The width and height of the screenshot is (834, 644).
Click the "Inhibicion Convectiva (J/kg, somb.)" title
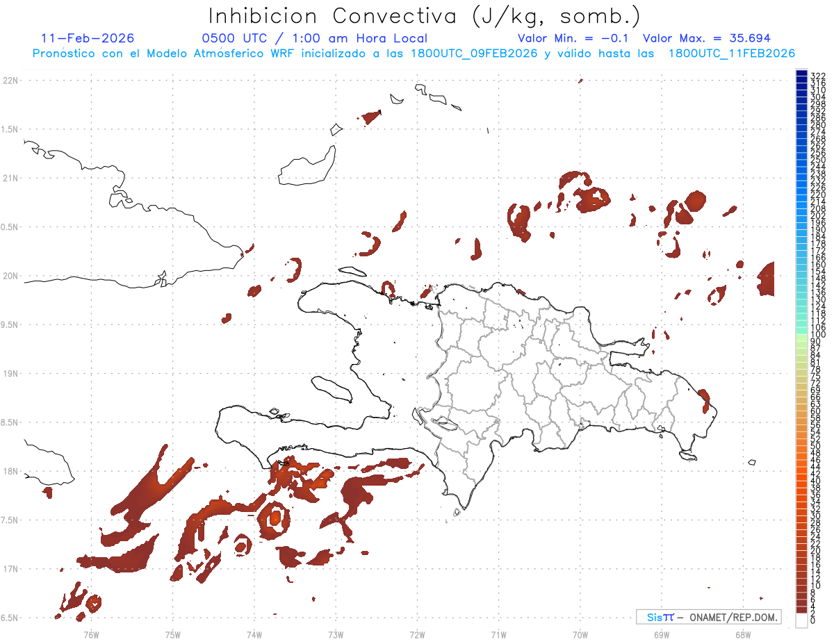coord(424,16)
